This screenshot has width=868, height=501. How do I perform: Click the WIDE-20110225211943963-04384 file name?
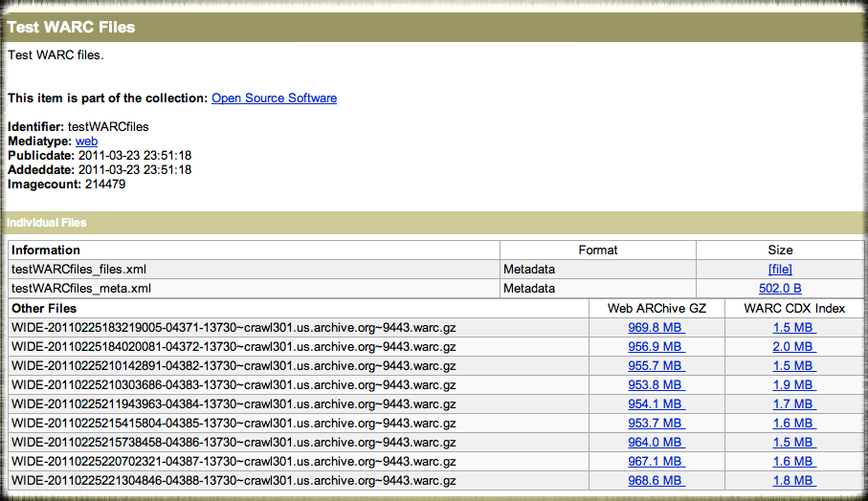tap(234, 403)
